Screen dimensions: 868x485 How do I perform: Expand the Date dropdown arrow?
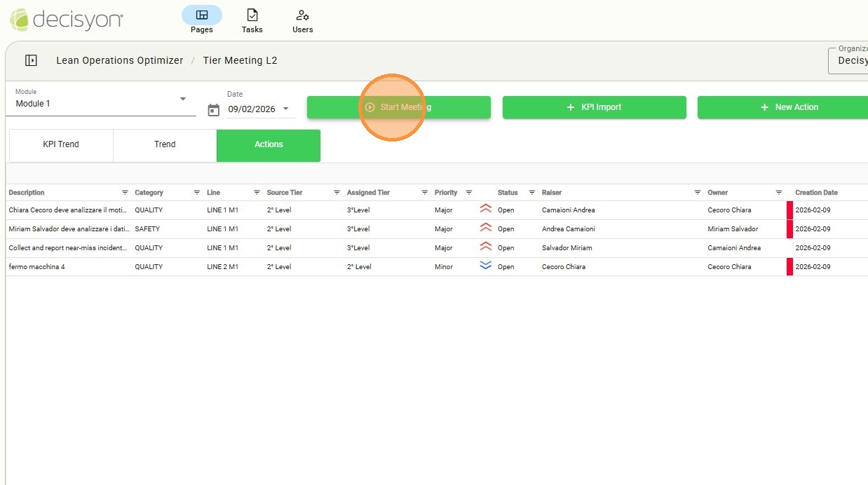tap(285, 109)
